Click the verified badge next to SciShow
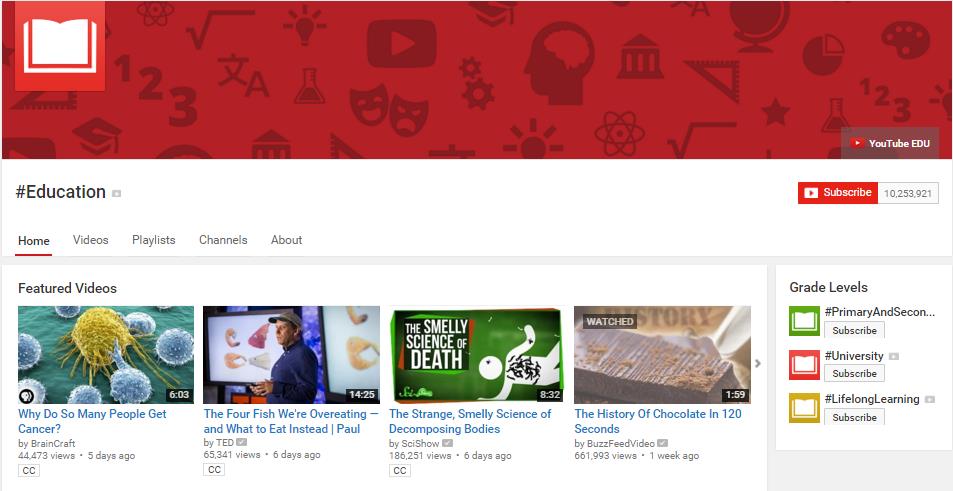Screen dimensions: 953x491 click(x=448, y=443)
